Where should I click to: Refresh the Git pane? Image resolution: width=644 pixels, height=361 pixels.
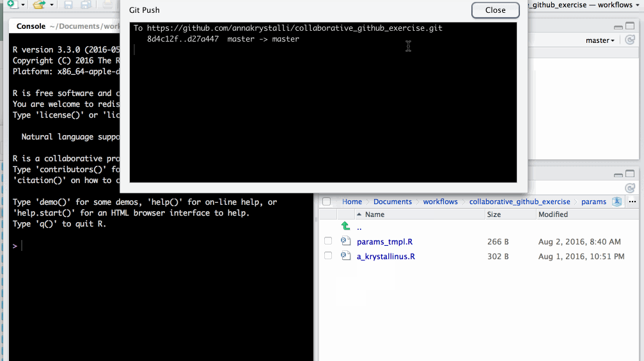click(x=630, y=40)
